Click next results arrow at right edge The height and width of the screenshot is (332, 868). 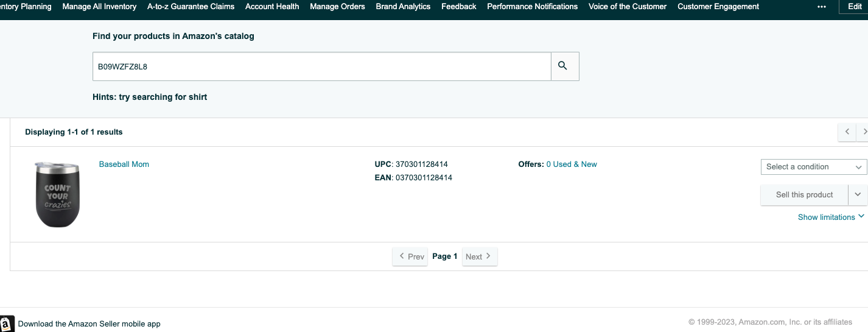pos(863,132)
